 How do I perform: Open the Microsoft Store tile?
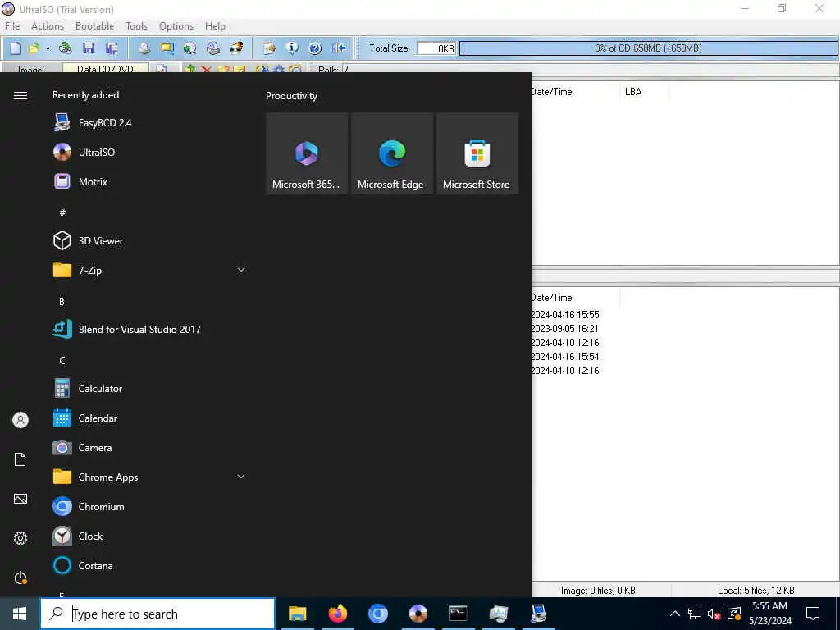pyautogui.click(x=477, y=153)
